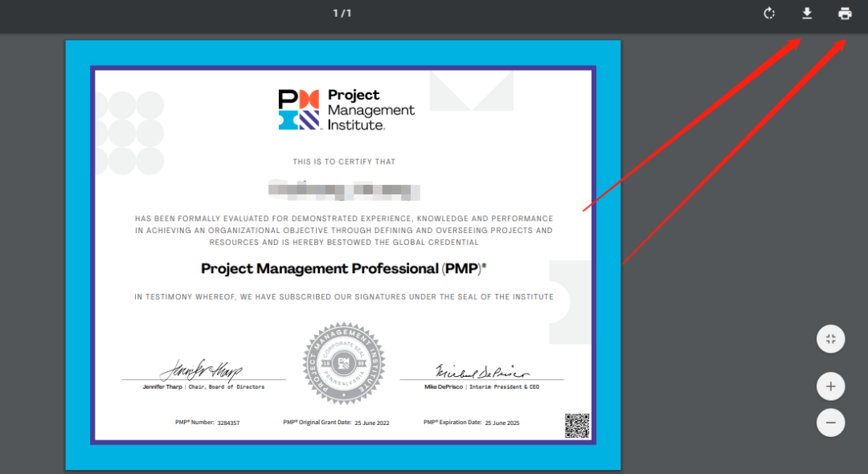This screenshot has width=868, height=474.
Task: Click the page indicator 1 / 1
Action: [342, 14]
